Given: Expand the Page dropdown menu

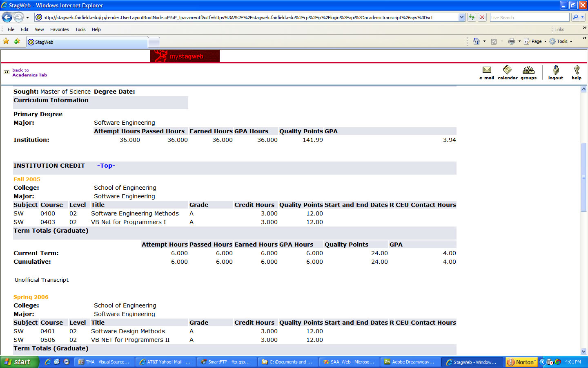Looking at the screenshot, I should (535, 41).
